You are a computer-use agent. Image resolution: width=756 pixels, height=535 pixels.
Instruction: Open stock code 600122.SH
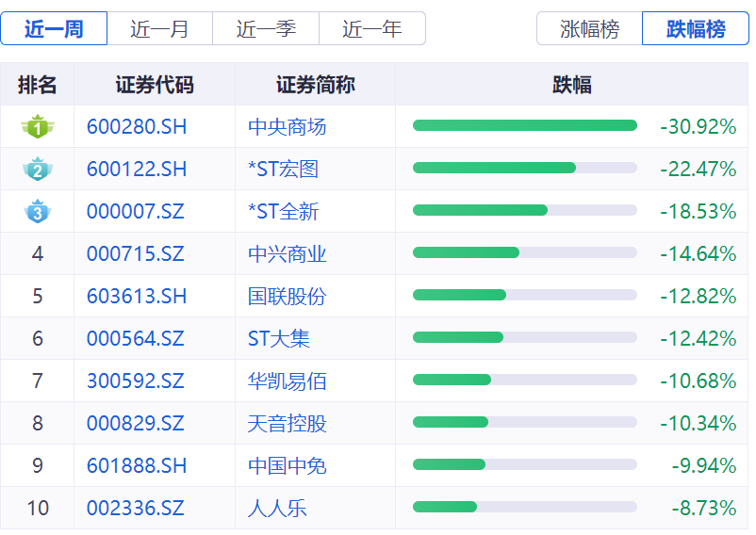pyautogui.click(x=137, y=170)
